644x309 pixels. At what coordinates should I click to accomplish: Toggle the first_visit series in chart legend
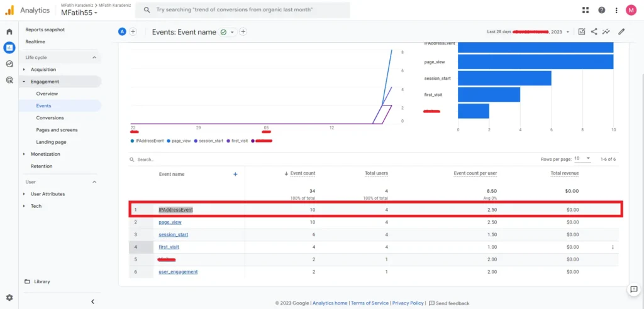[239, 141]
